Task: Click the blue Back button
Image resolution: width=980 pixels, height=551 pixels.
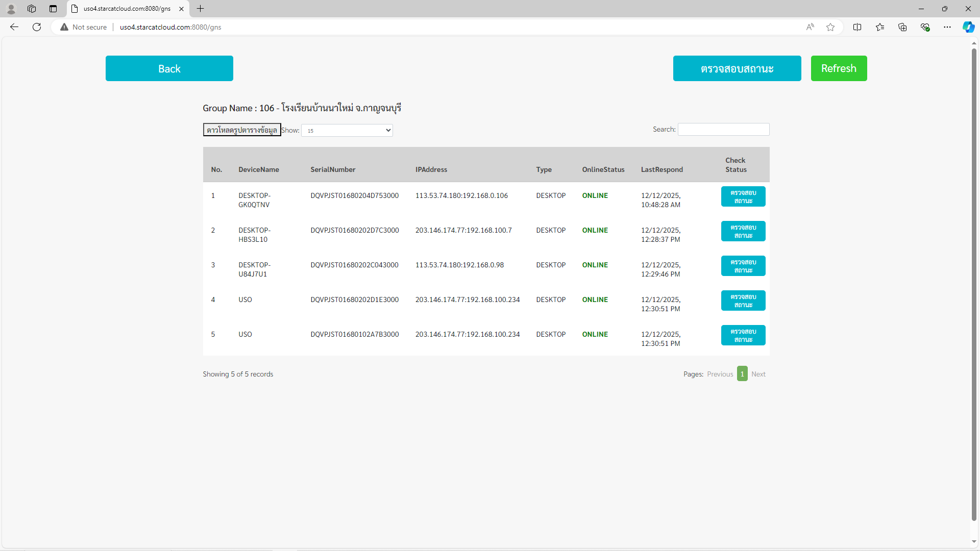Action: pos(169,68)
